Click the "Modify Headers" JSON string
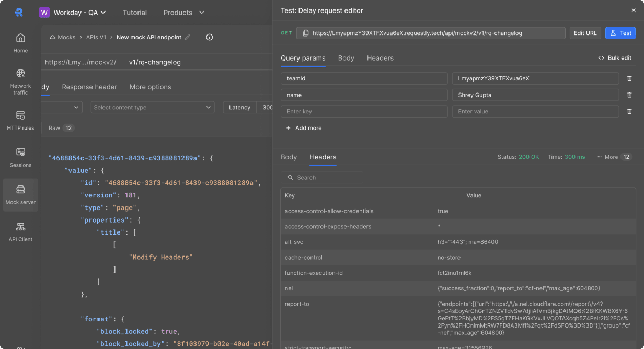 (x=161, y=257)
